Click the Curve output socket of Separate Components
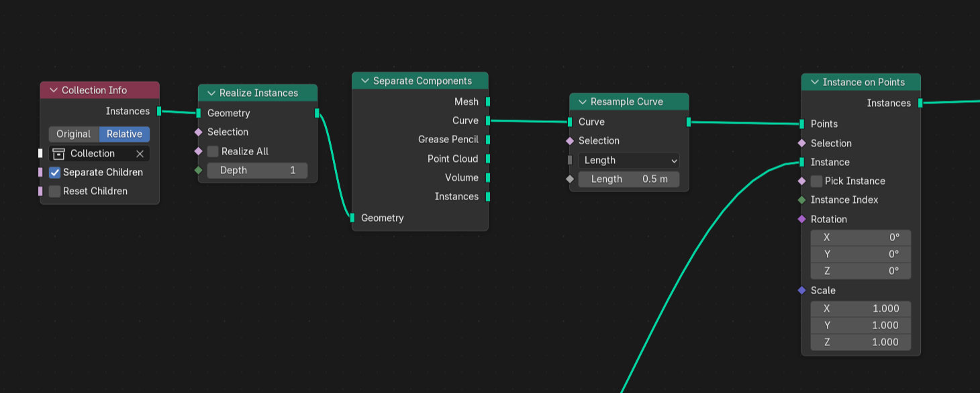This screenshot has width=980, height=393. [x=488, y=120]
